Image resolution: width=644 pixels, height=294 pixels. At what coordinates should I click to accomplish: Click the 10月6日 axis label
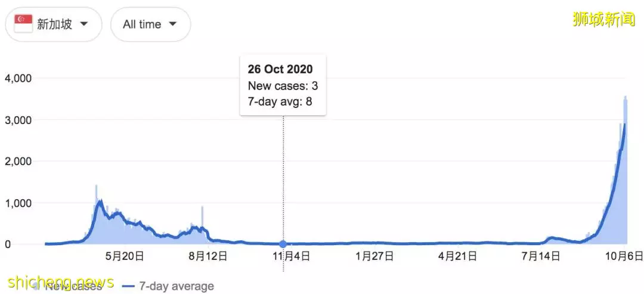[x=624, y=257]
